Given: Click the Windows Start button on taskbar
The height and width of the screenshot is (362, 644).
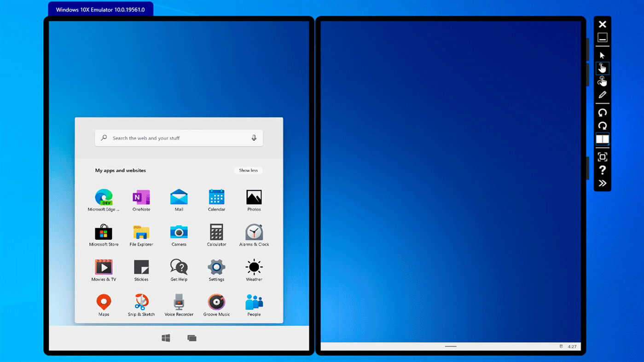Looking at the screenshot, I should (x=166, y=338).
